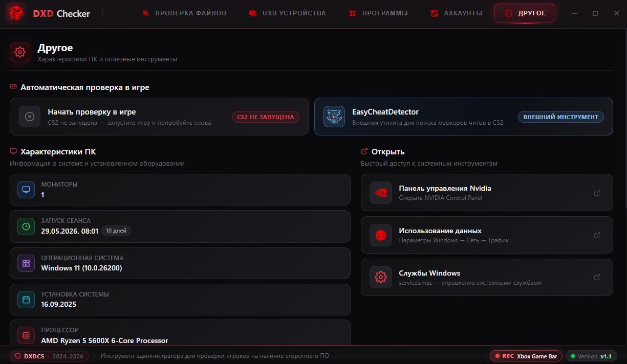Click Windows 11 (10.0.26200) text
Image resolution: width=627 pixels, height=364 pixels.
tap(81, 268)
